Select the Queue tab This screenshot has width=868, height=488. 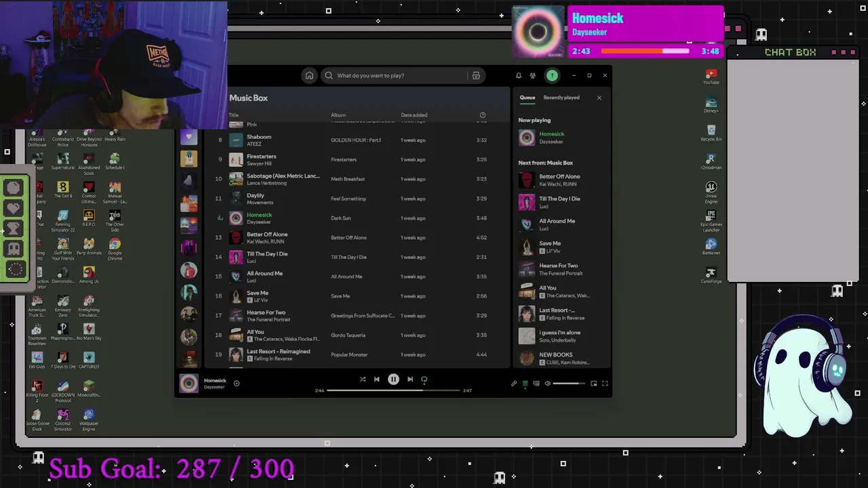point(527,98)
